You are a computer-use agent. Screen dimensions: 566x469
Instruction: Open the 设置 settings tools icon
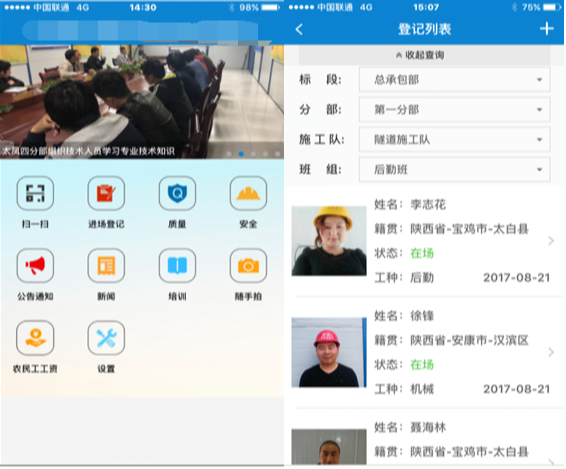click(x=106, y=338)
